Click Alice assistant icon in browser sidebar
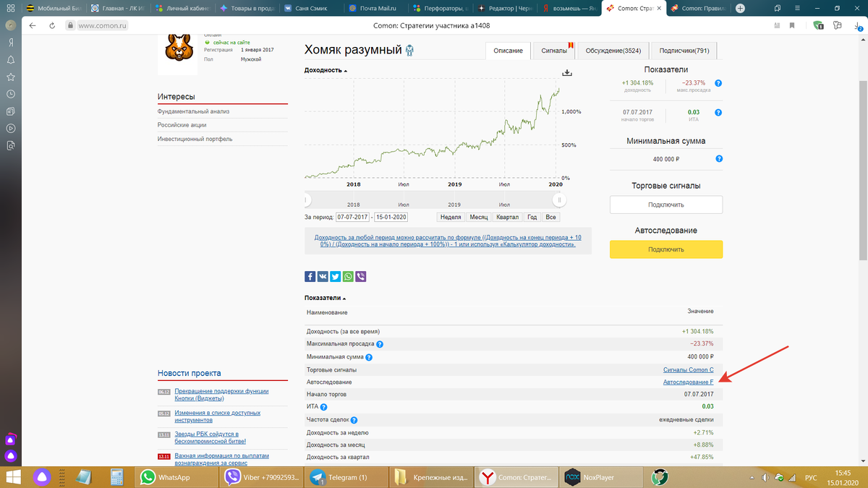The image size is (868, 488). [11, 456]
